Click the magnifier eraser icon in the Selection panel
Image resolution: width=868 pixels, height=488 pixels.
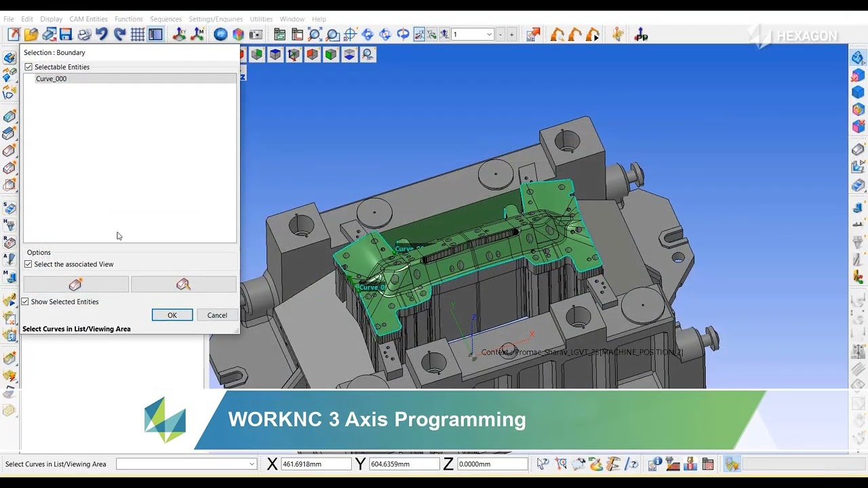click(183, 285)
